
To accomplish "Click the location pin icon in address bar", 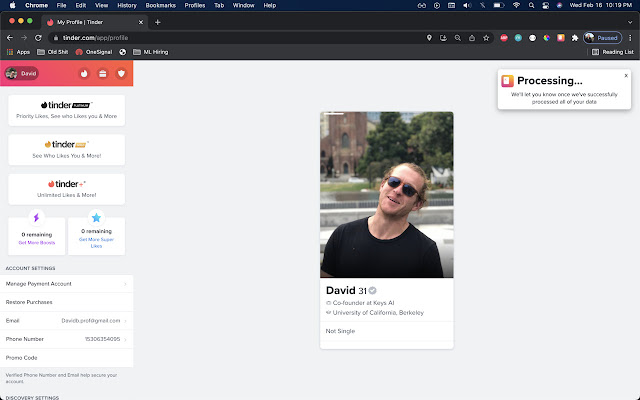I will click(x=429, y=38).
